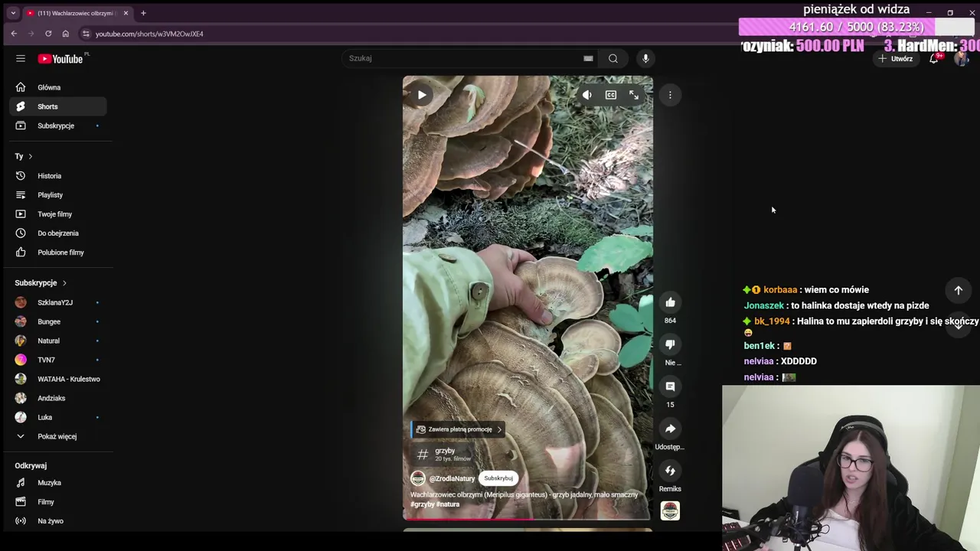Play the Shorts video

[x=422, y=95]
